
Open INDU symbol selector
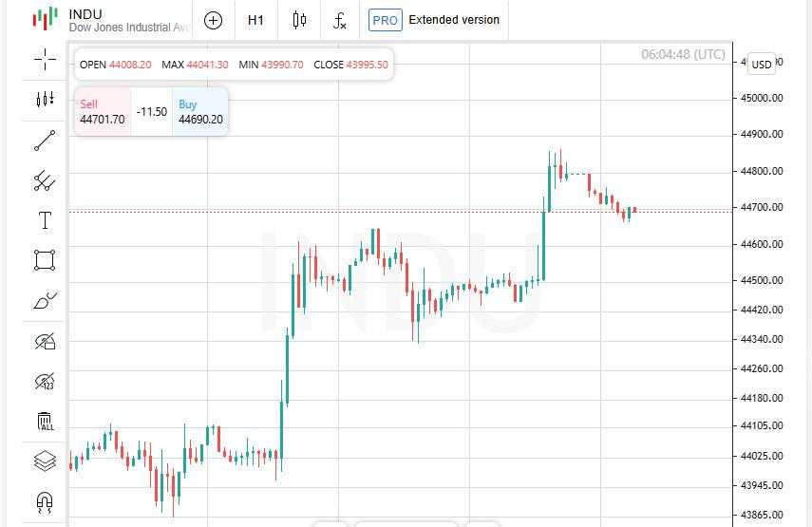110,20
